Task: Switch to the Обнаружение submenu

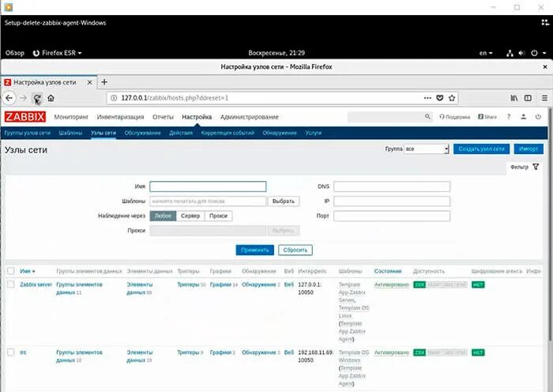Action: tap(280, 133)
